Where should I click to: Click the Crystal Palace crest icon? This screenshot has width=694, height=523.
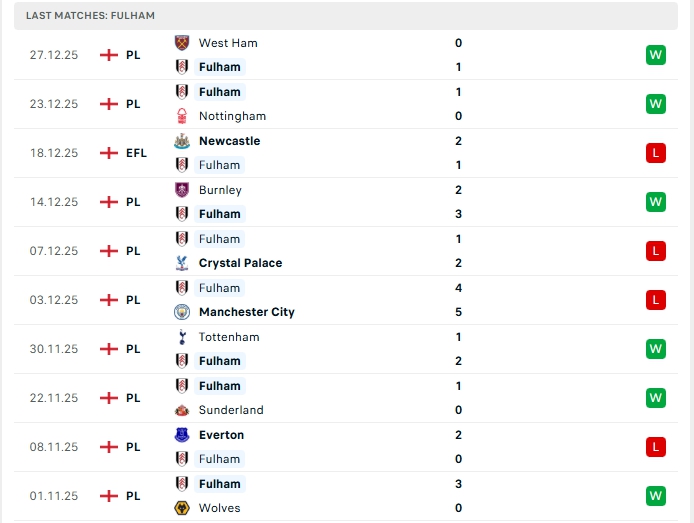[x=182, y=263]
